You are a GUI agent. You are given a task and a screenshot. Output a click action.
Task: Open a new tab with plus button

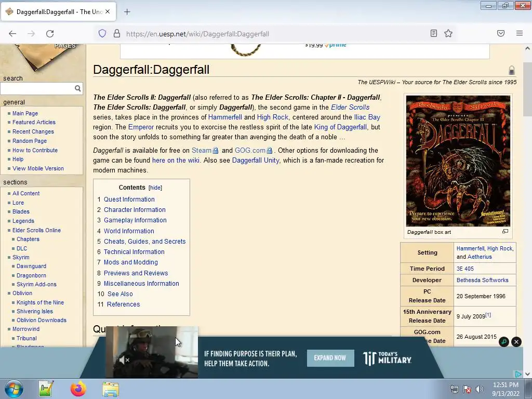coord(127,12)
